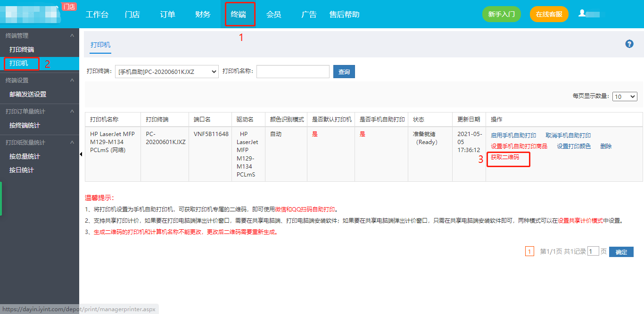The width and height of the screenshot is (644, 314).
Task: Click the 设置打印颜色 link
Action: (x=574, y=146)
